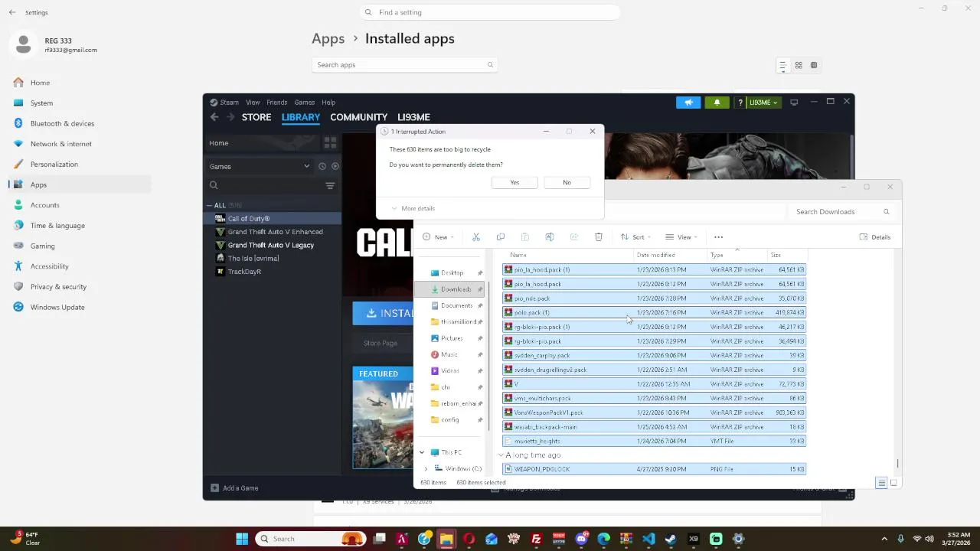Click Paste icon in File Explorer toolbar

[x=525, y=237]
